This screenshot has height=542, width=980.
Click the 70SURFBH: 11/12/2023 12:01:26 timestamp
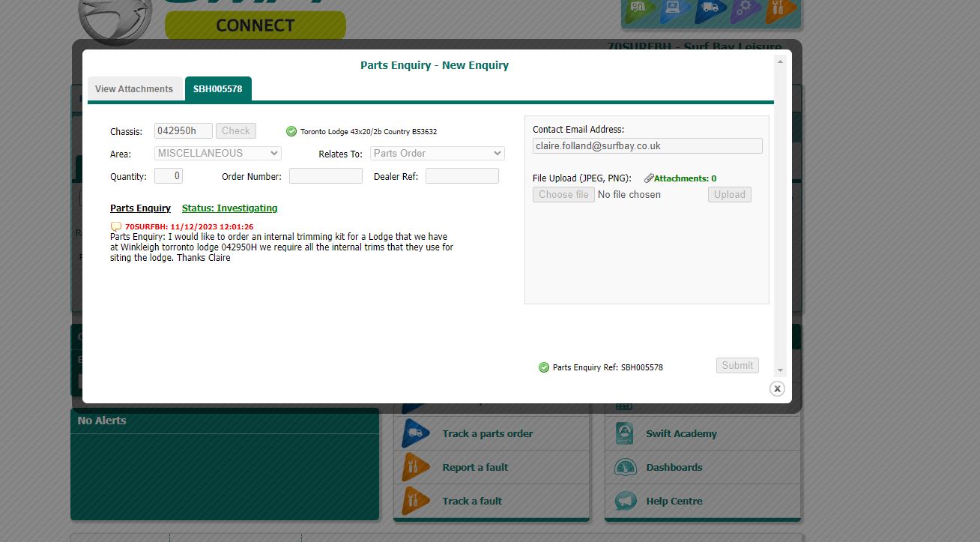(189, 226)
